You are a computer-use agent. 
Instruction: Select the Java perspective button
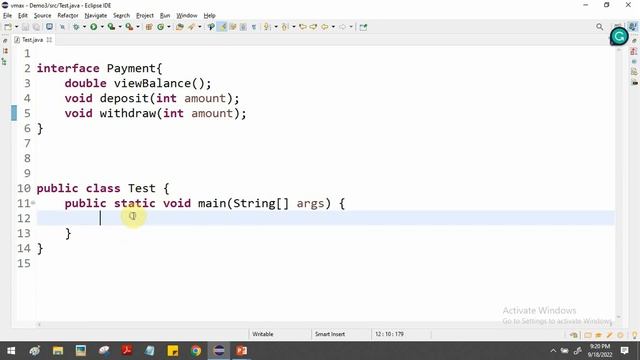pos(633,27)
